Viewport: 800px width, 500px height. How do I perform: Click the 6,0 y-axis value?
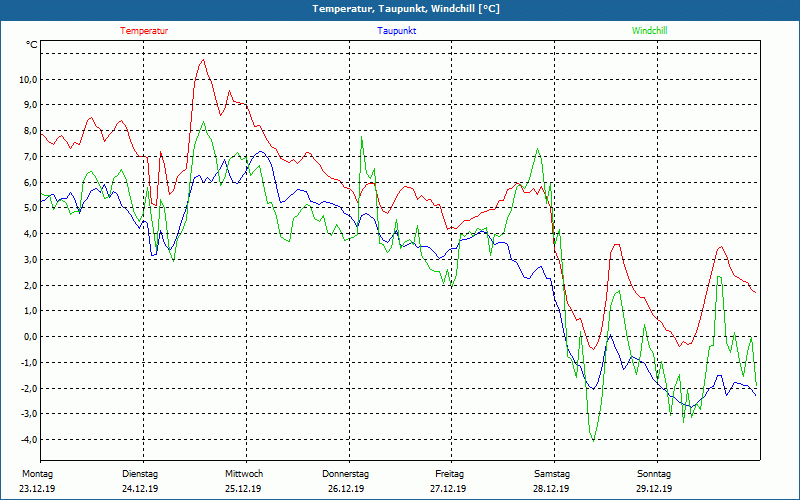30,182
